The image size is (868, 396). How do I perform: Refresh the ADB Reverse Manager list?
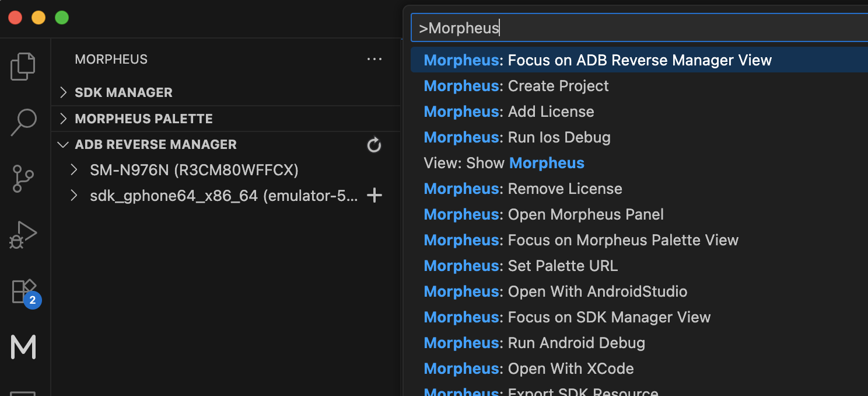point(374,145)
